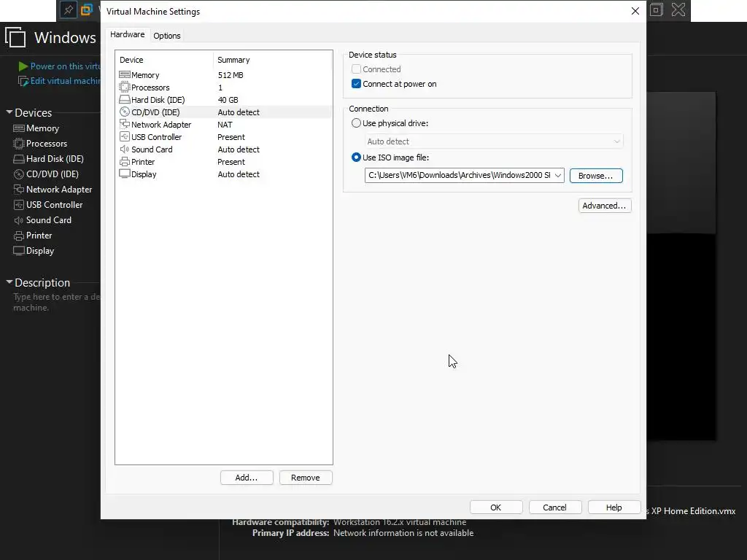Click the edit virtual machine settings icon
Image resolution: width=747 pixels, height=560 pixels.
[23, 81]
